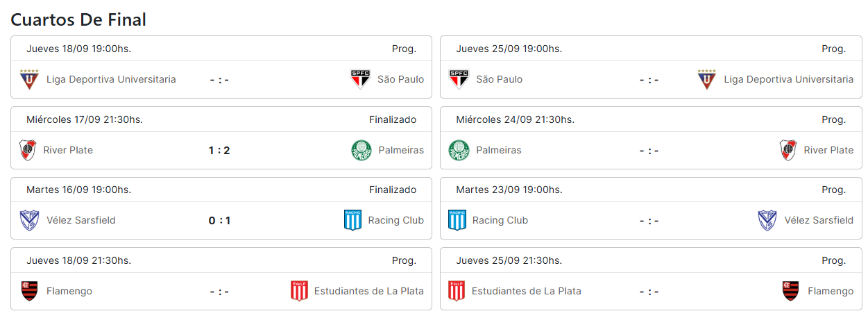
Task: Open the Vélez Sarsfield 0 : 1 score
Action: (219, 221)
